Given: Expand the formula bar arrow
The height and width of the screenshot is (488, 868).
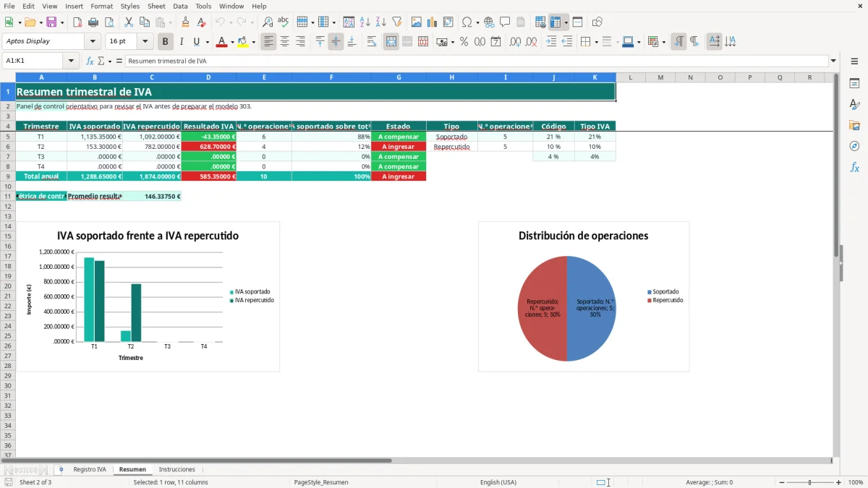Looking at the screenshot, I should tap(833, 61).
